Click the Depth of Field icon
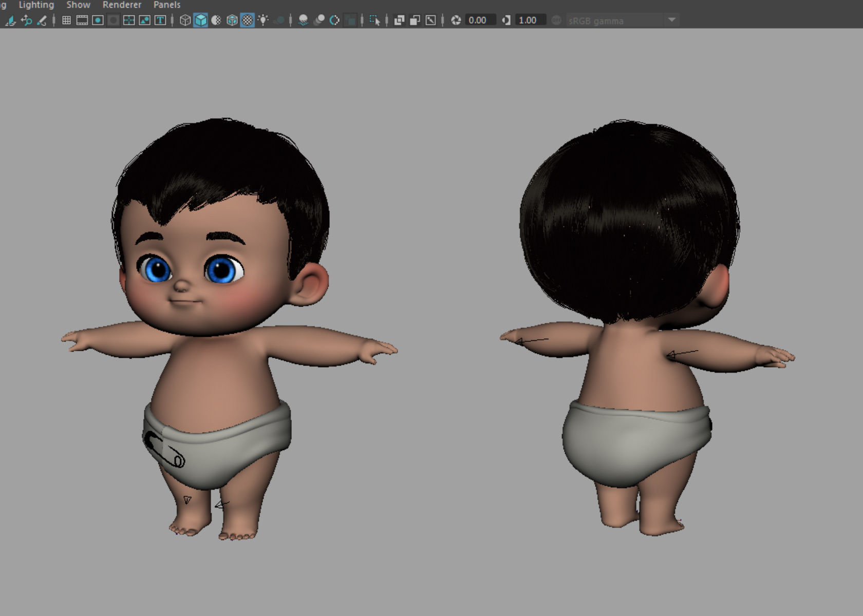 (350, 20)
